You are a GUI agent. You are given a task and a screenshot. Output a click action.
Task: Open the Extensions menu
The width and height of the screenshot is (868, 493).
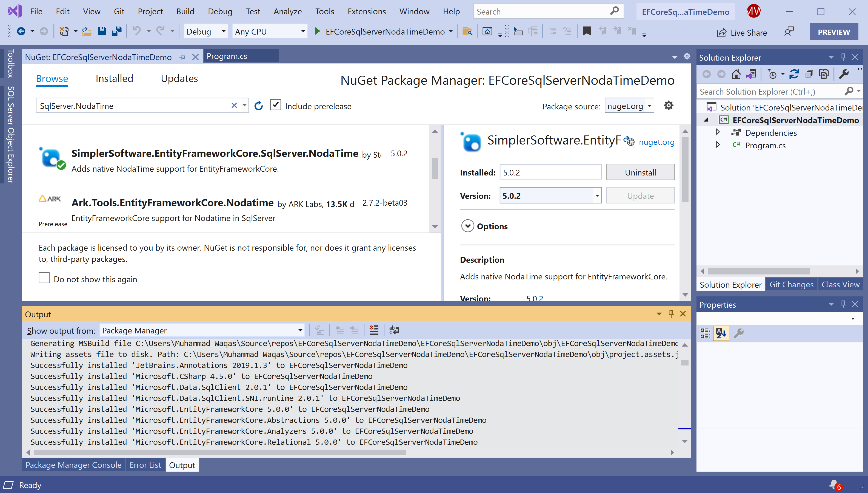[366, 12]
